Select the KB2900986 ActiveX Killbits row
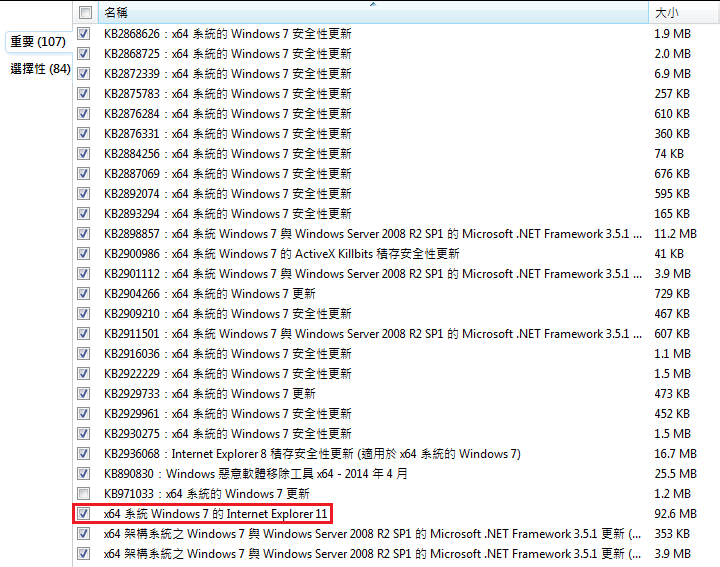This screenshot has height=567, width=720. pos(397,253)
